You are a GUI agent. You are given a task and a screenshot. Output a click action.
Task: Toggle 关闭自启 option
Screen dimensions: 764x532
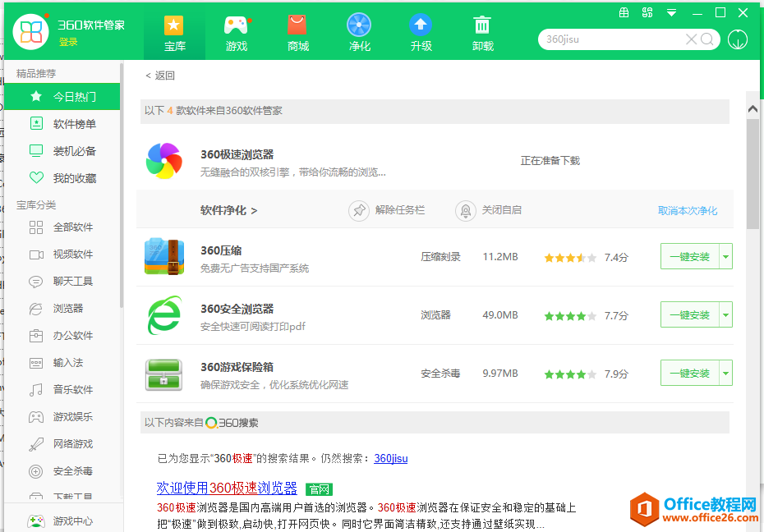click(x=489, y=210)
